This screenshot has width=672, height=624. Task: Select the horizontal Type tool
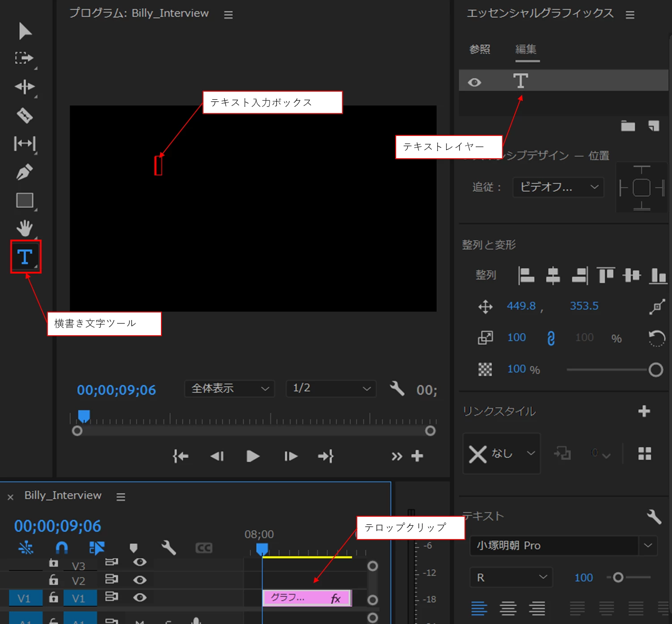click(x=25, y=257)
